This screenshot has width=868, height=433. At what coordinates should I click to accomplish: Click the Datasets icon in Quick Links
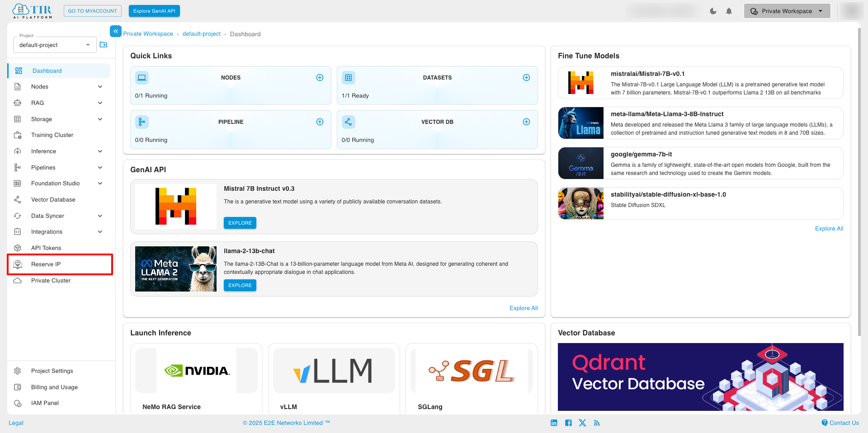(349, 78)
